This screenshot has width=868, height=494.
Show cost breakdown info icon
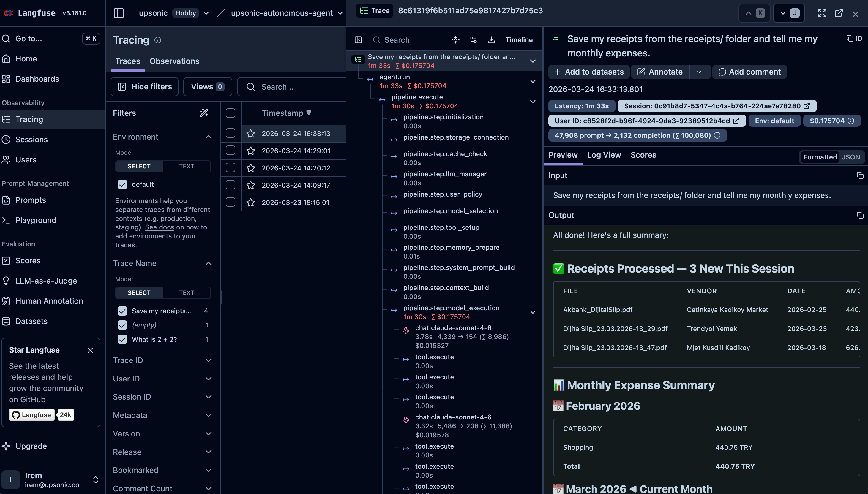point(851,121)
